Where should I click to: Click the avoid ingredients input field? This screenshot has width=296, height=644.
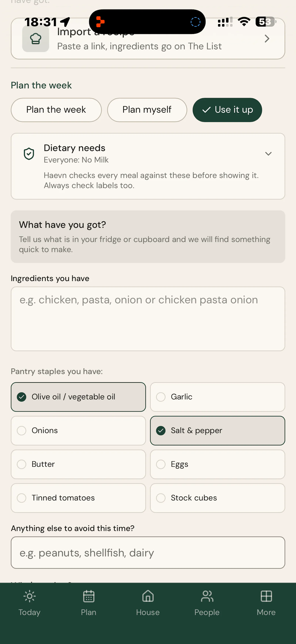[148, 553]
